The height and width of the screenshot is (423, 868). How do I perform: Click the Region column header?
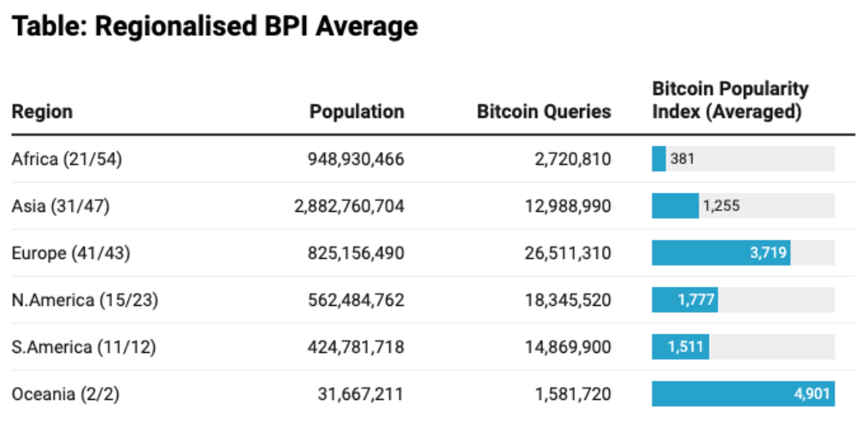coord(42,112)
